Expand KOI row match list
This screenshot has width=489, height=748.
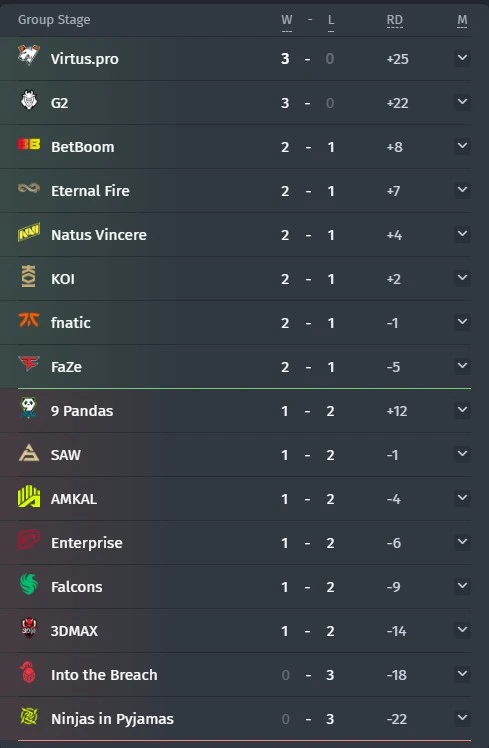click(x=462, y=278)
